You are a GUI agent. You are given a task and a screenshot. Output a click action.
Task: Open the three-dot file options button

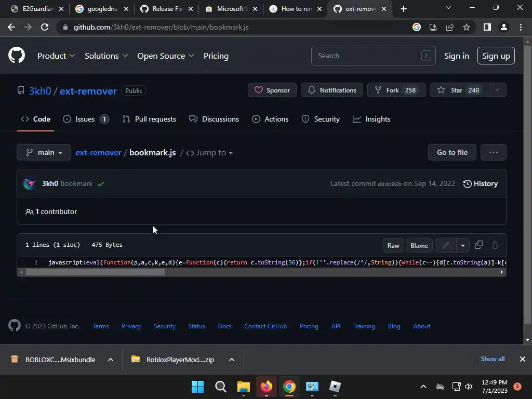[x=494, y=152]
